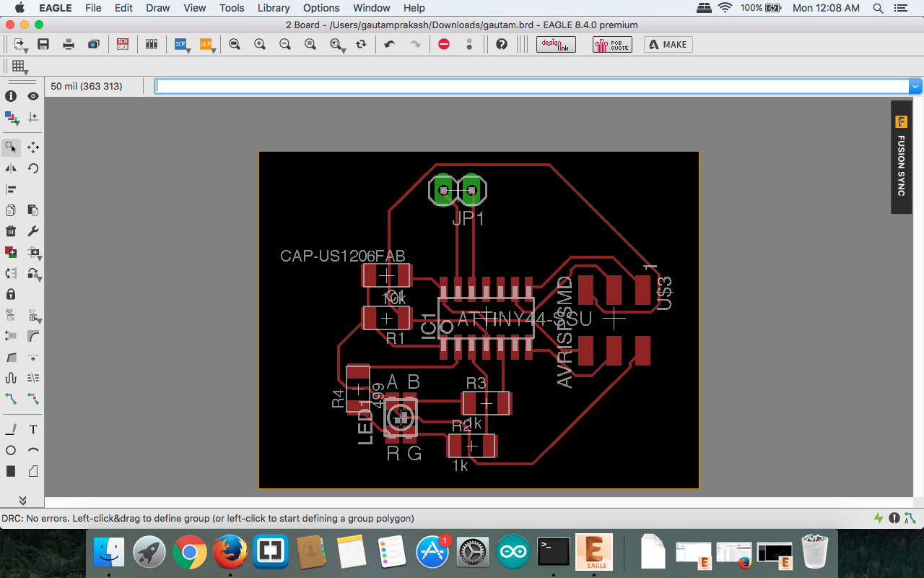
Task: Select the Name R2 tool
Action: (x=11, y=315)
